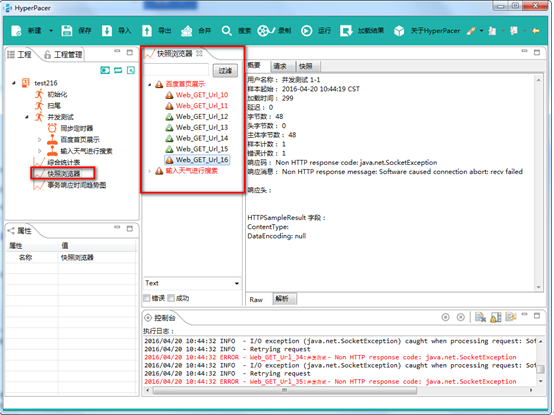Expand 输入天气进行搜索 in project tree

pyautogui.click(x=40, y=151)
